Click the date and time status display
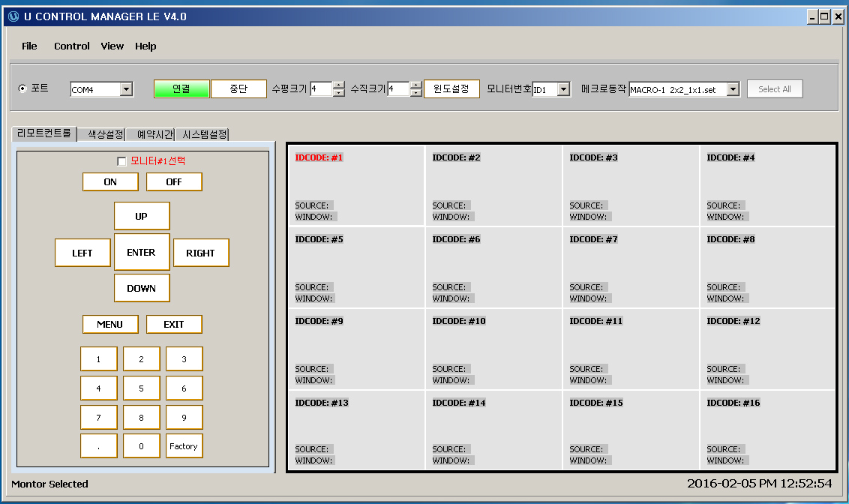Viewport: 849px width, 504px height. click(x=759, y=484)
